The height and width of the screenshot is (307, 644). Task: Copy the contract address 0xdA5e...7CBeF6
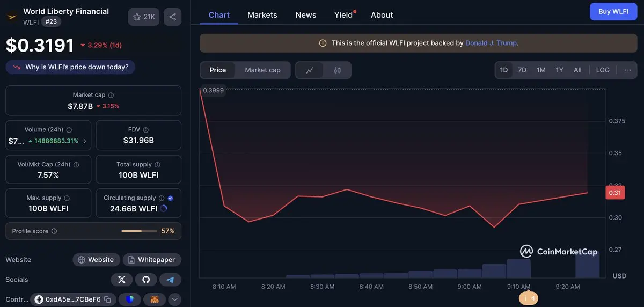pos(108,299)
